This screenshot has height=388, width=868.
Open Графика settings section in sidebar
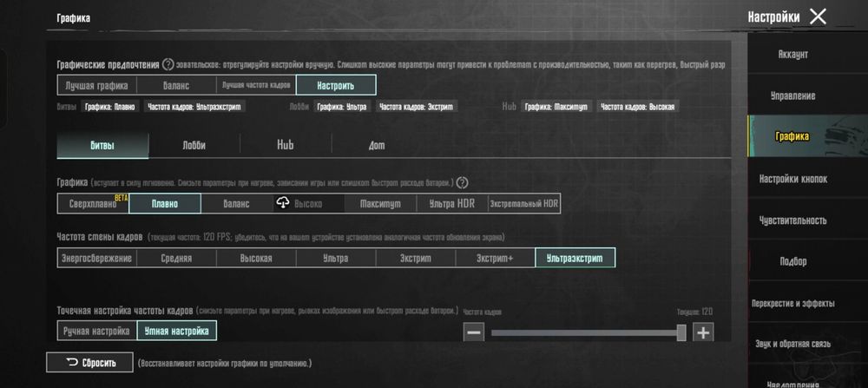click(x=792, y=136)
